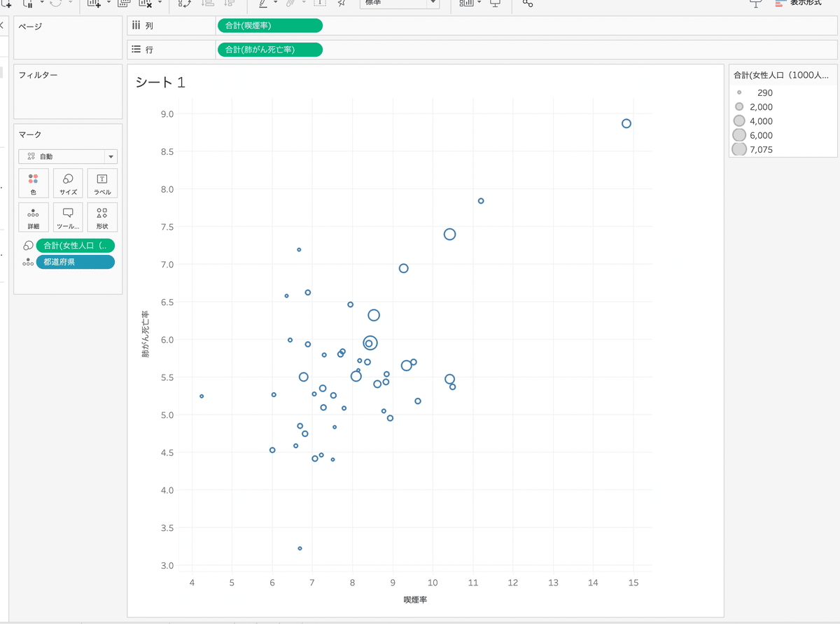
Task: Select the top-right data point near 8.9
Action: pos(626,123)
